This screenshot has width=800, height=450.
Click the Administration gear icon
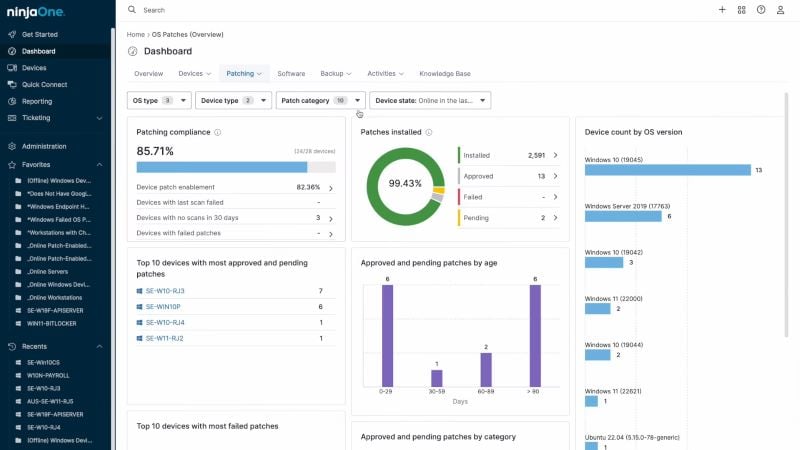pyautogui.click(x=12, y=146)
